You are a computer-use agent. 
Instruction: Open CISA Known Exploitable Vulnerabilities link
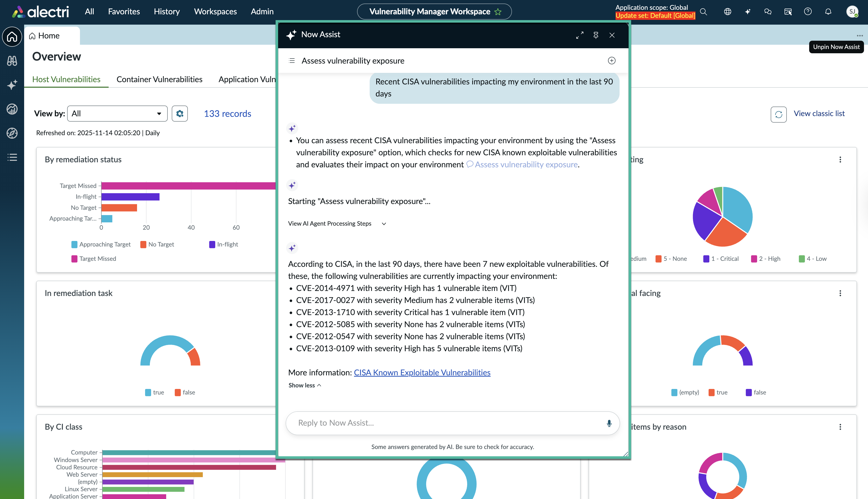[422, 373]
